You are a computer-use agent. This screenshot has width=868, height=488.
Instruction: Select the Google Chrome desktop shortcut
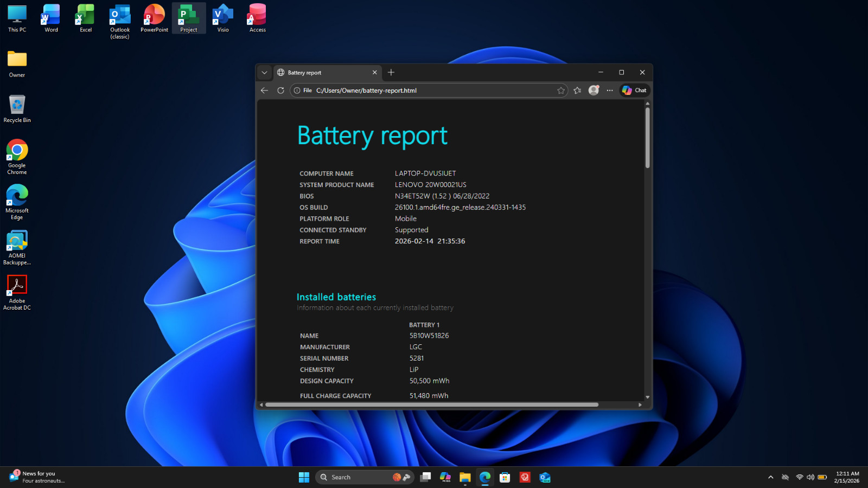[x=17, y=157]
